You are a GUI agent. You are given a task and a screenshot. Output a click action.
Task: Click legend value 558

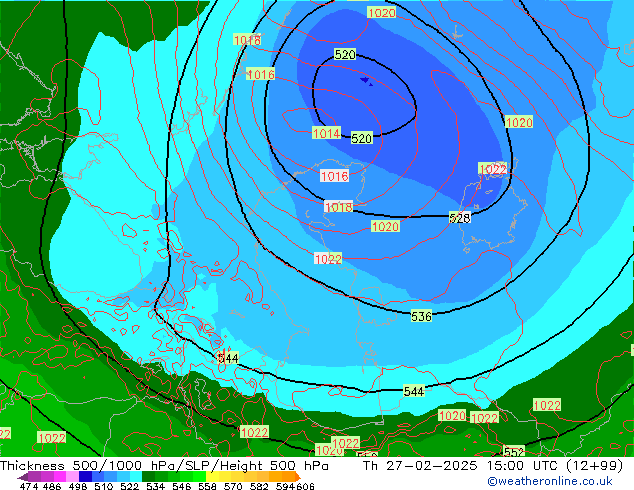pyautogui.click(x=207, y=486)
